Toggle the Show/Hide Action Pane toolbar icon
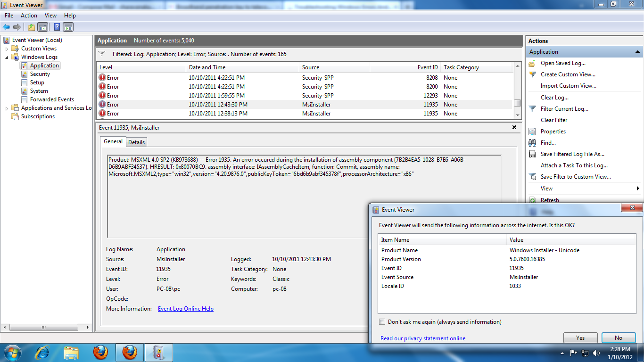This screenshot has width=644, height=362. point(68,27)
